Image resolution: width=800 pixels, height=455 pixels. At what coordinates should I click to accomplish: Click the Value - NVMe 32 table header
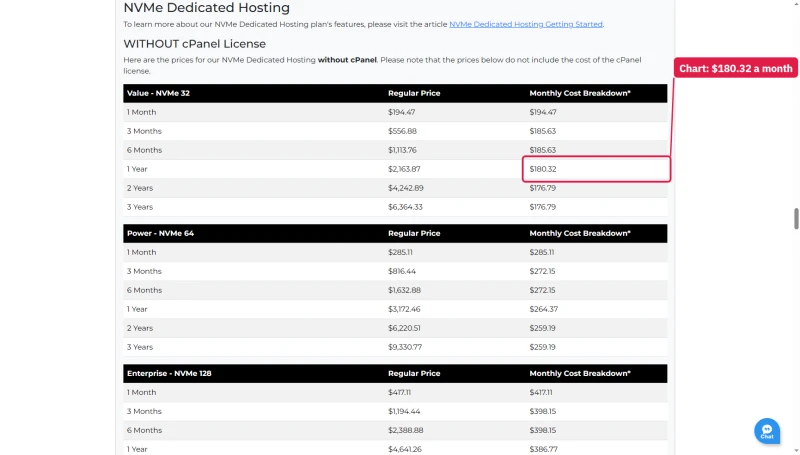coord(158,93)
